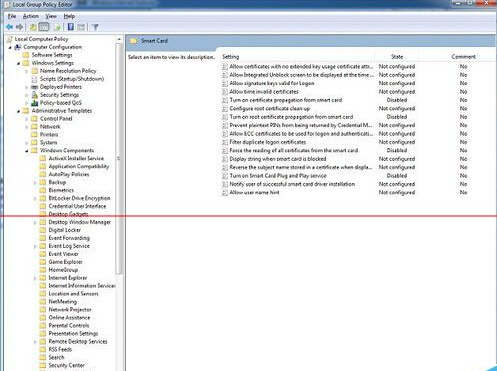Select the Location and Sensors tree item
Screen dimensions: 497x371
tap(73, 294)
